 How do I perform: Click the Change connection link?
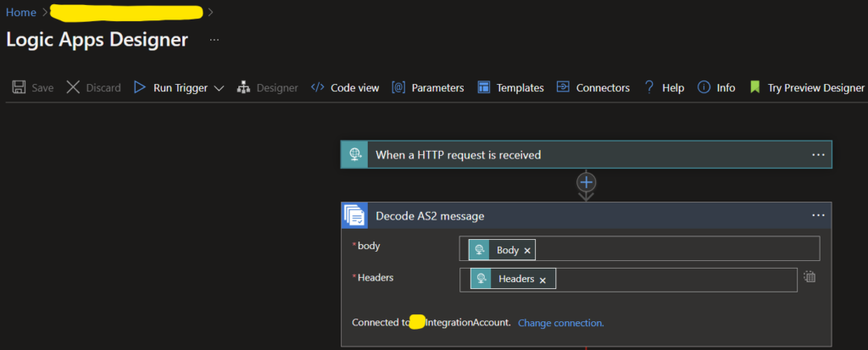pos(560,323)
